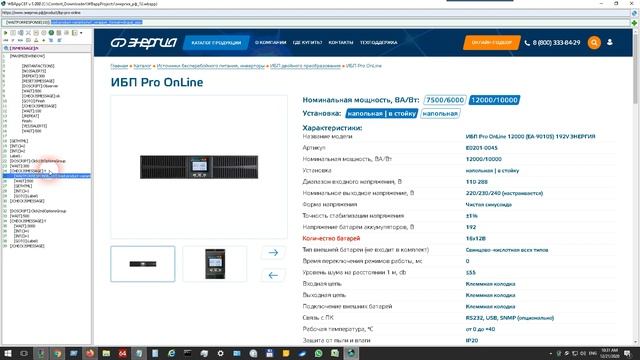This screenshot has height=360, width=640.
Task: Open WhatsApp from the taskbar
Action: pyautogui.click(x=318, y=353)
